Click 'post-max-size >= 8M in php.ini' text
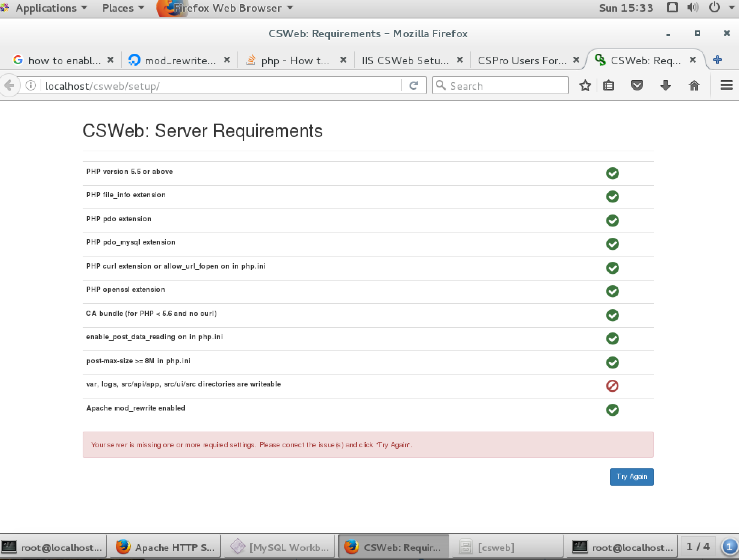739x560 pixels. (138, 361)
